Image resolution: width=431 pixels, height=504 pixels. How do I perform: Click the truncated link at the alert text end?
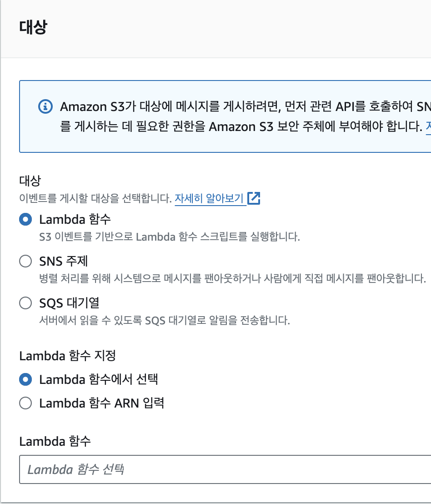tap(428, 126)
